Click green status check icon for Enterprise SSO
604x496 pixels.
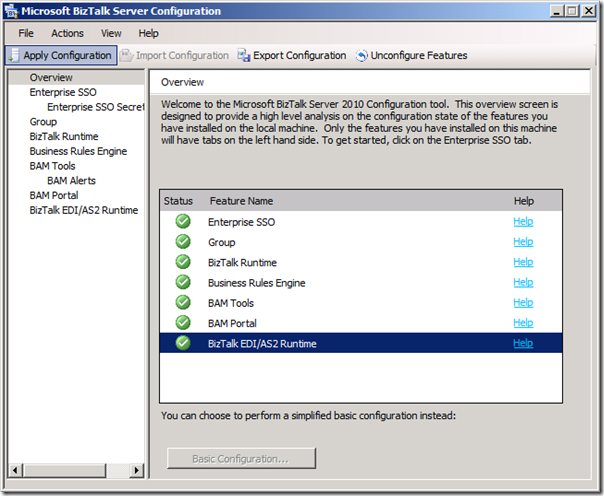click(x=183, y=222)
